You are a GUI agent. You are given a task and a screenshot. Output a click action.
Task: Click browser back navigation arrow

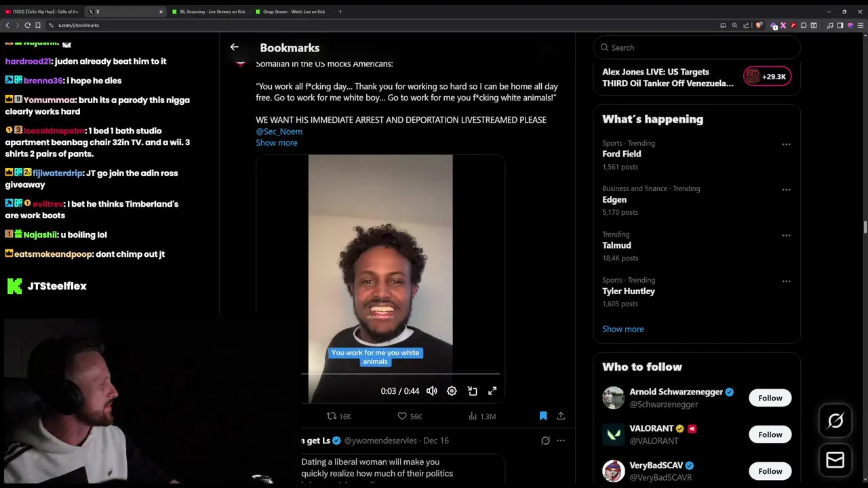click(7, 25)
